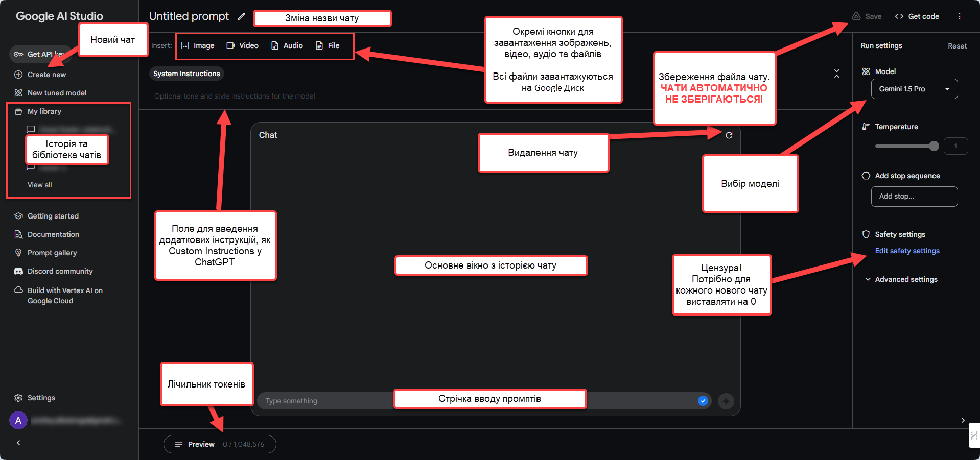Click the account avatar A
980x460 pixels.
coord(18,420)
